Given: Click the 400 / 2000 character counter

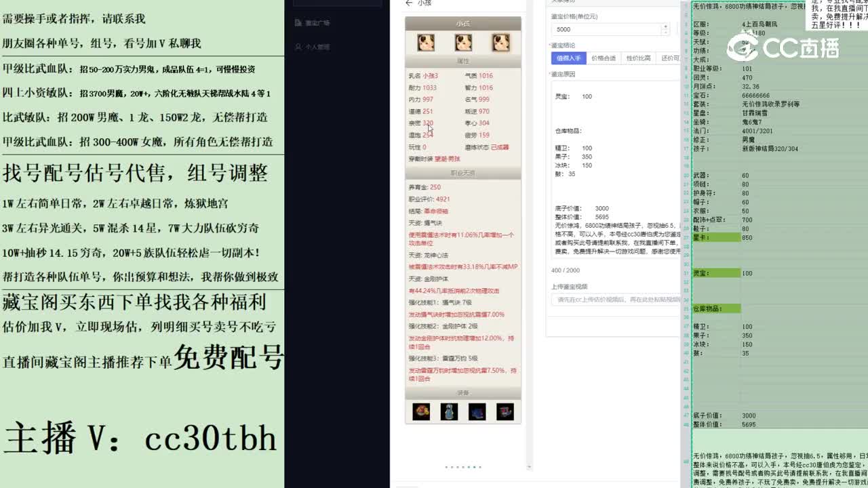Looking at the screenshot, I should pos(566,270).
